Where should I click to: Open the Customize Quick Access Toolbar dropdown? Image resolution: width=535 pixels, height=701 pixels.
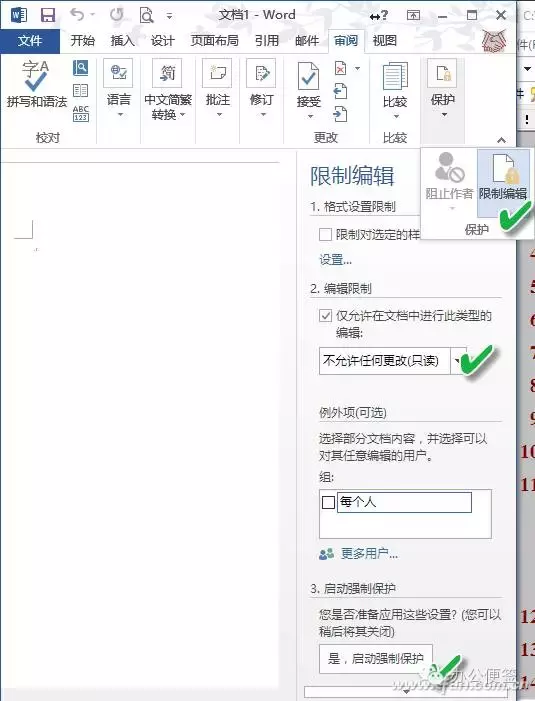[169, 16]
